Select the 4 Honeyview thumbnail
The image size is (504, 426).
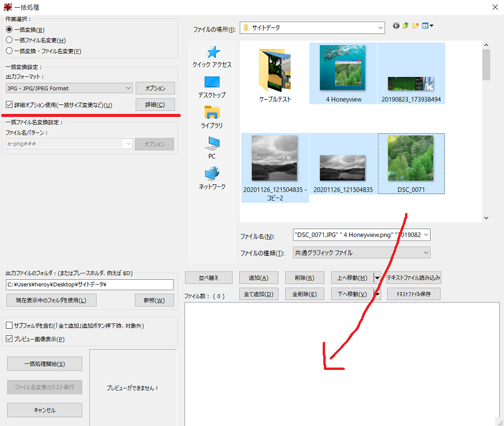344,73
